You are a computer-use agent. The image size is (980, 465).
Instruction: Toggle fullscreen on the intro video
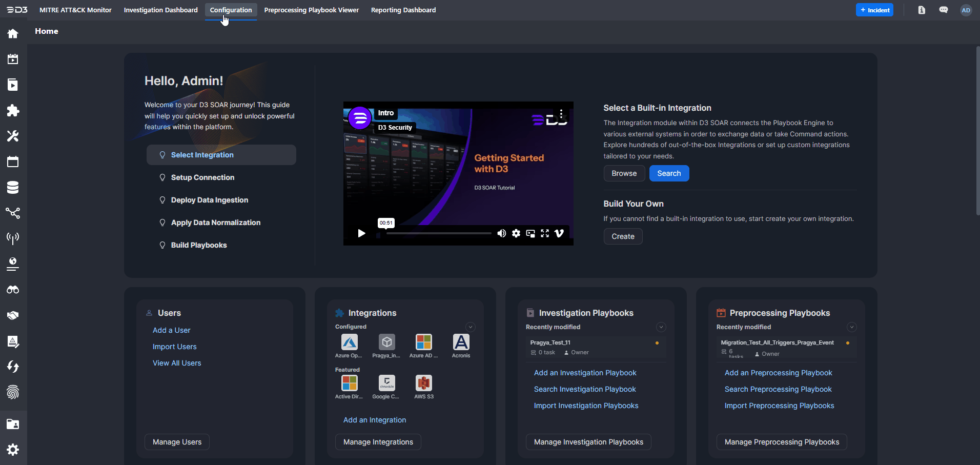pos(545,233)
